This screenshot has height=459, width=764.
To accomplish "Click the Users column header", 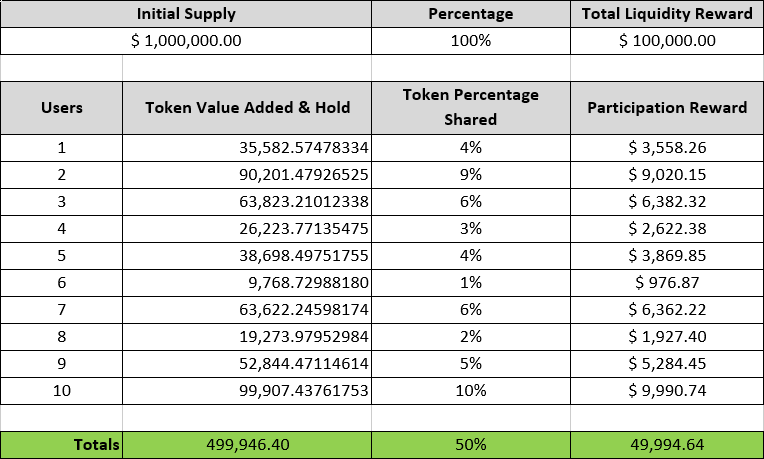I will pos(62,107).
